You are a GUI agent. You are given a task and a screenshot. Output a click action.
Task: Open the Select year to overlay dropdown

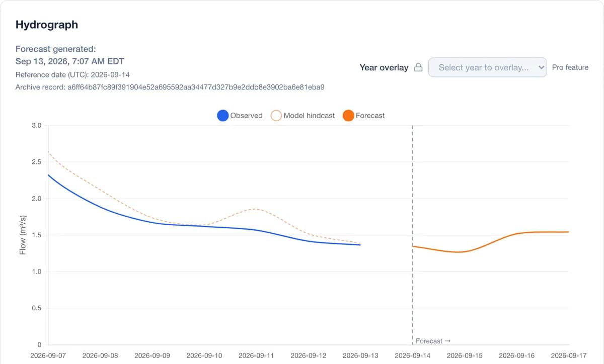point(487,67)
